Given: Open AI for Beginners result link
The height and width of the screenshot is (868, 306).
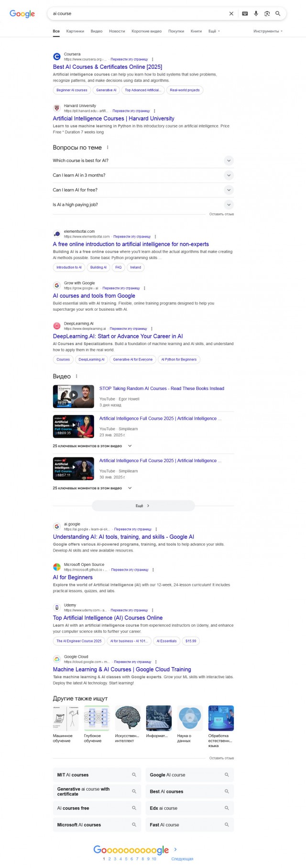Looking at the screenshot, I should click(73, 577).
